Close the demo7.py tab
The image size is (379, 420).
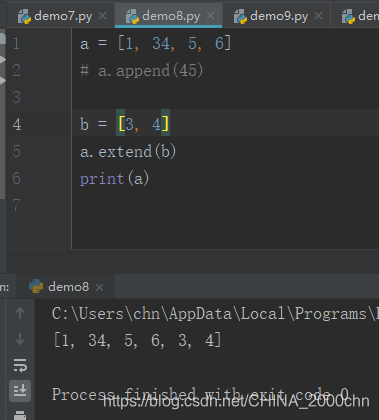pos(103,16)
